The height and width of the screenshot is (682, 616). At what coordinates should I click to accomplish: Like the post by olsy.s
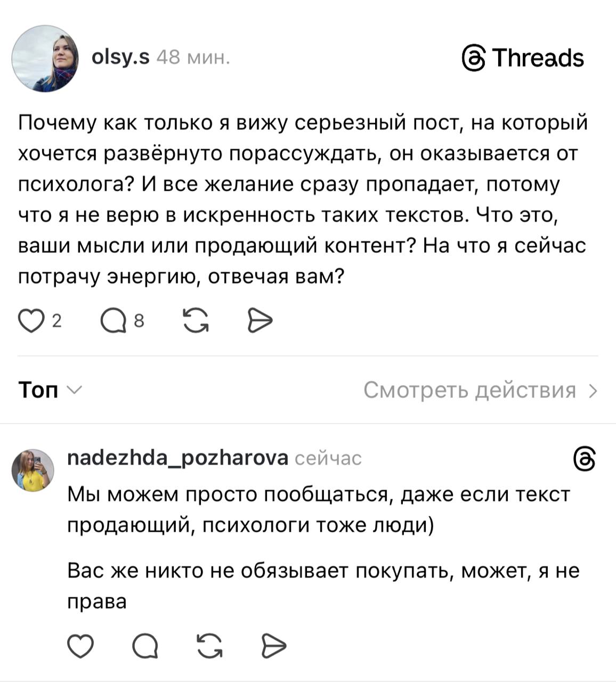[x=31, y=321]
